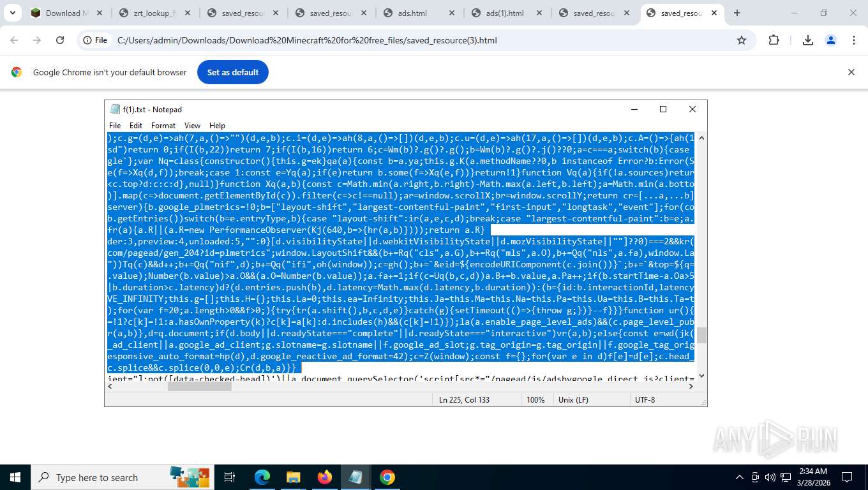Open Chrome extensions puzzle icon
Image resolution: width=868 pixels, height=490 pixels.
click(x=774, y=40)
